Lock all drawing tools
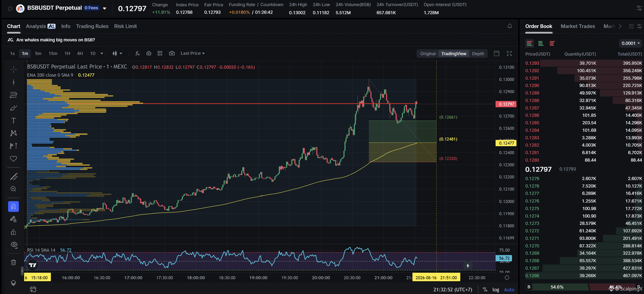Image resolution: width=644 pixels, height=294 pixels. (14, 232)
